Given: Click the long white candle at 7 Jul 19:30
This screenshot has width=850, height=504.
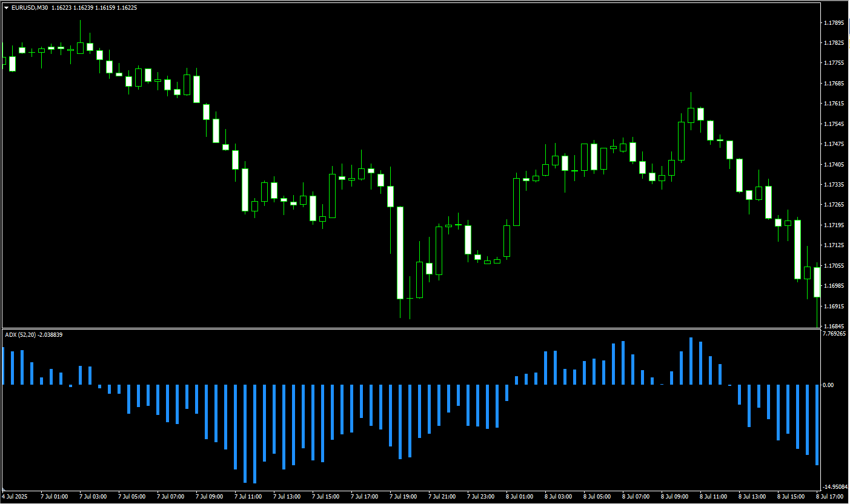Looking at the screenshot, I should coord(400,253).
